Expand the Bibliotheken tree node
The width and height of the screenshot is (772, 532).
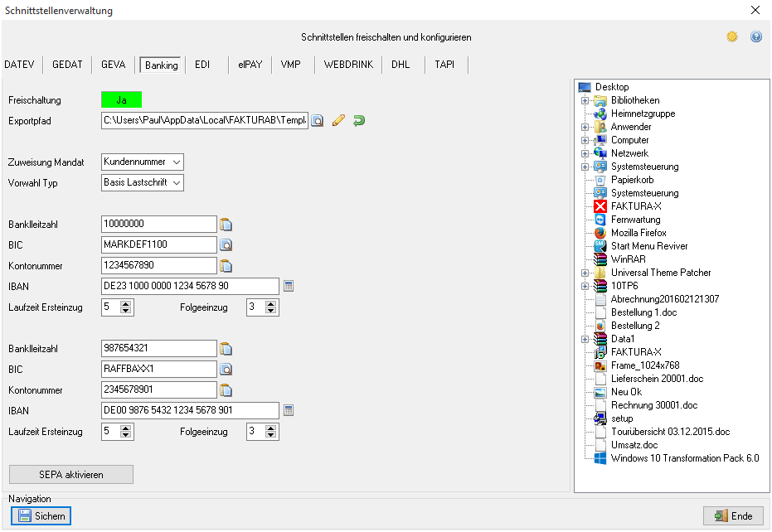coord(585,100)
